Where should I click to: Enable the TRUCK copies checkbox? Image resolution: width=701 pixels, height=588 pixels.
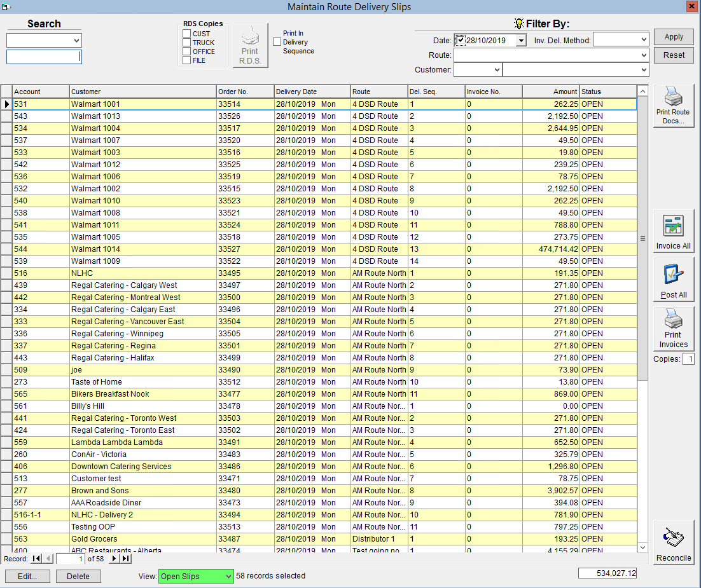tap(187, 43)
